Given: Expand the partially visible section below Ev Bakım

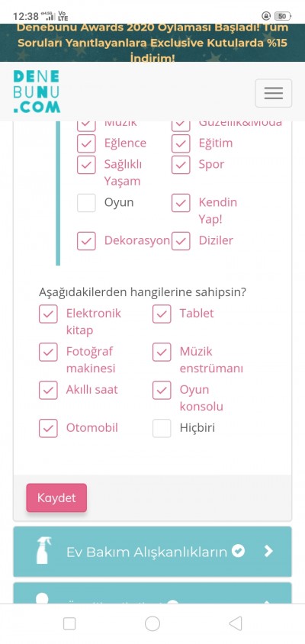Looking at the screenshot, I should [x=152, y=593].
